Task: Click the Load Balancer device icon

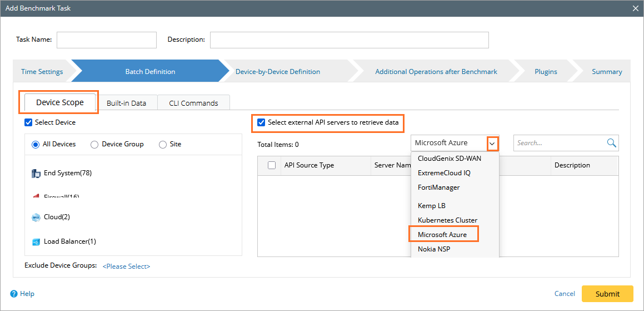Action: coord(36,242)
